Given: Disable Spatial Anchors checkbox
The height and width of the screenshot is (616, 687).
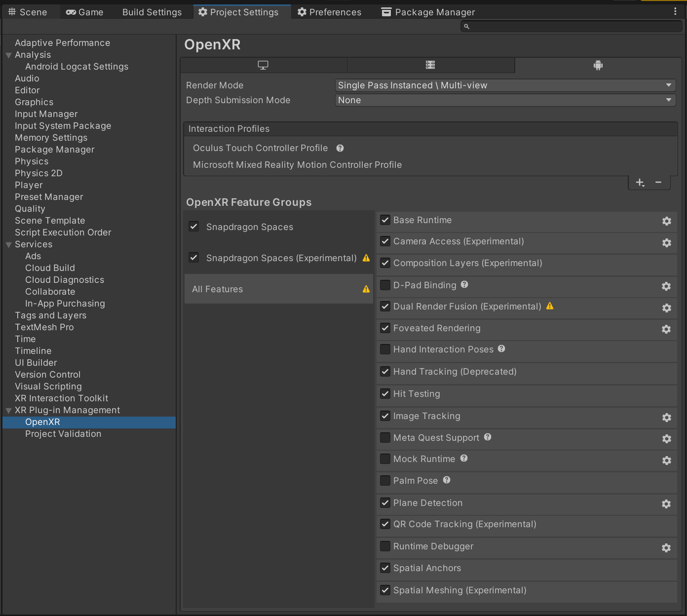Looking at the screenshot, I should (x=385, y=568).
